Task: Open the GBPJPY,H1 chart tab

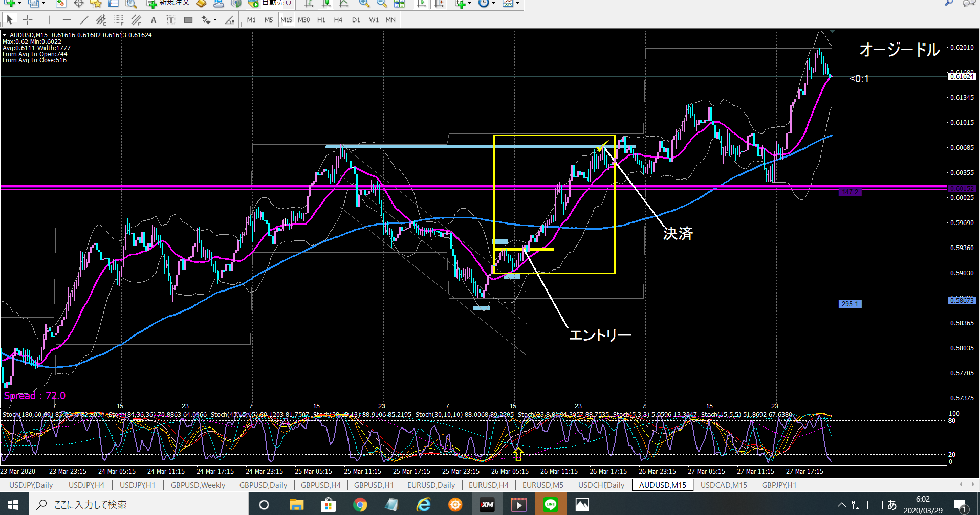Action: point(779,485)
